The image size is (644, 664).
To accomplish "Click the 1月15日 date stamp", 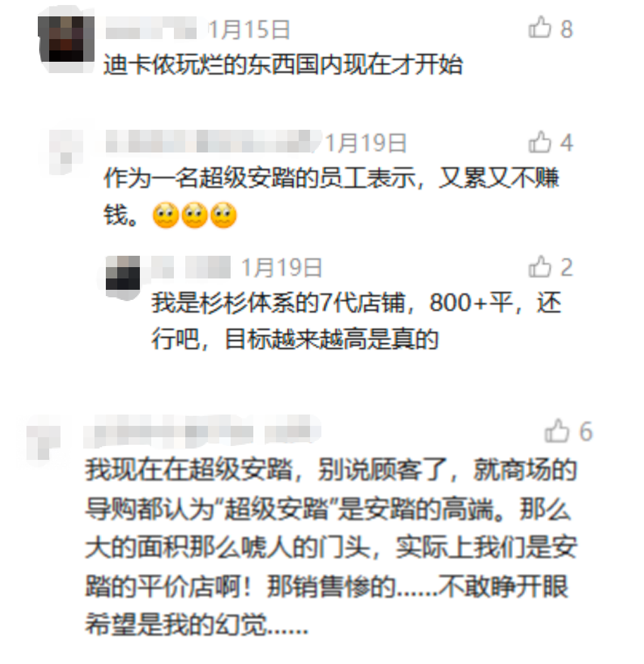I will 249,30.
